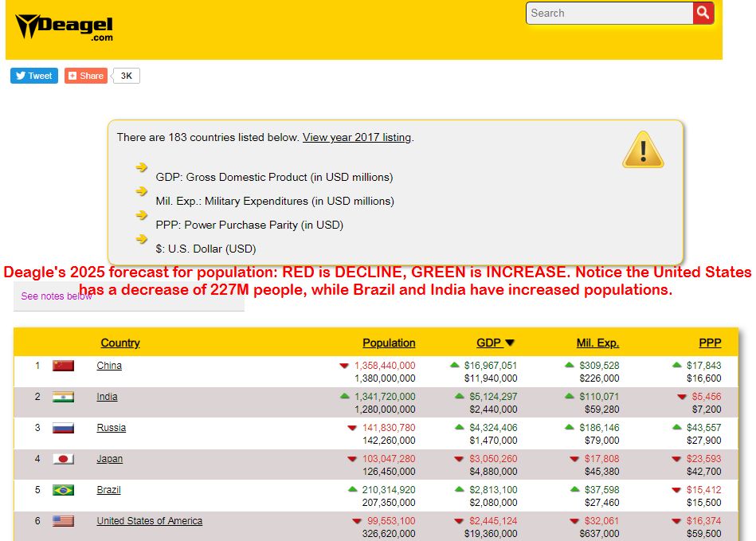Click the green arrow beside China's GDP value

coord(454,365)
